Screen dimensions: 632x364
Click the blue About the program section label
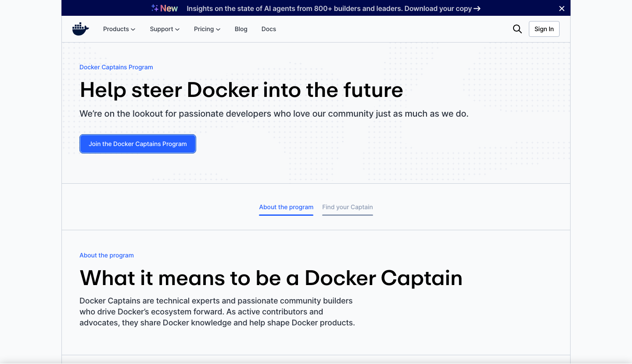click(107, 255)
